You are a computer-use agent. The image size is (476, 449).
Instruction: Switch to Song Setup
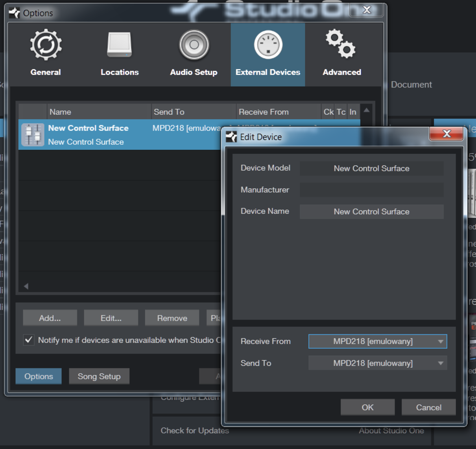pos(99,377)
